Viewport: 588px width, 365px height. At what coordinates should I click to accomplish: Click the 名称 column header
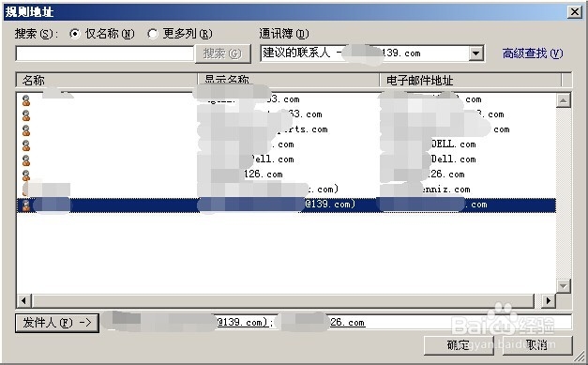[x=107, y=80]
